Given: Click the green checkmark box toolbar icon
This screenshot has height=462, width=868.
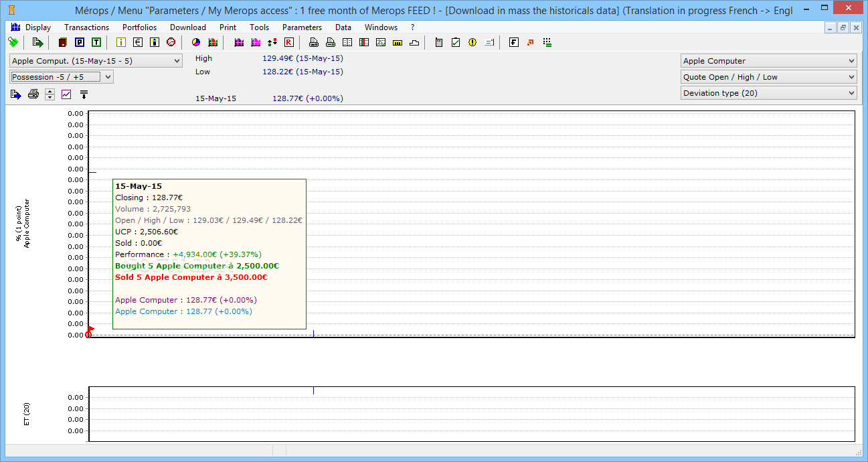Looking at the screenshot, I should [x=456, y=42].
